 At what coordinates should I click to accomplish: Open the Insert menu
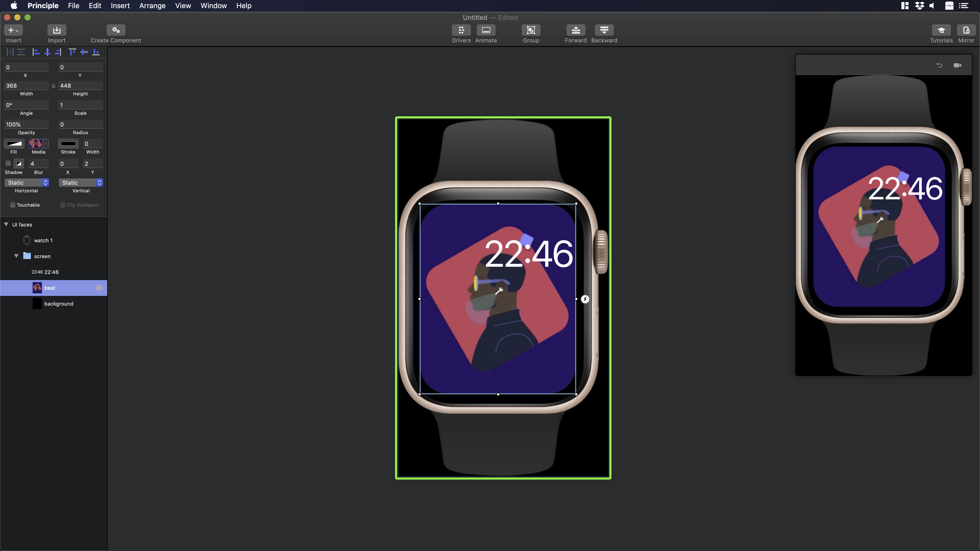pos(120,6)
